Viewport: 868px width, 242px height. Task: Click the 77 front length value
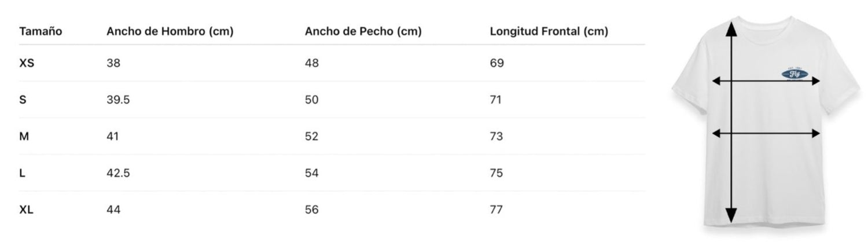[496, 210]
